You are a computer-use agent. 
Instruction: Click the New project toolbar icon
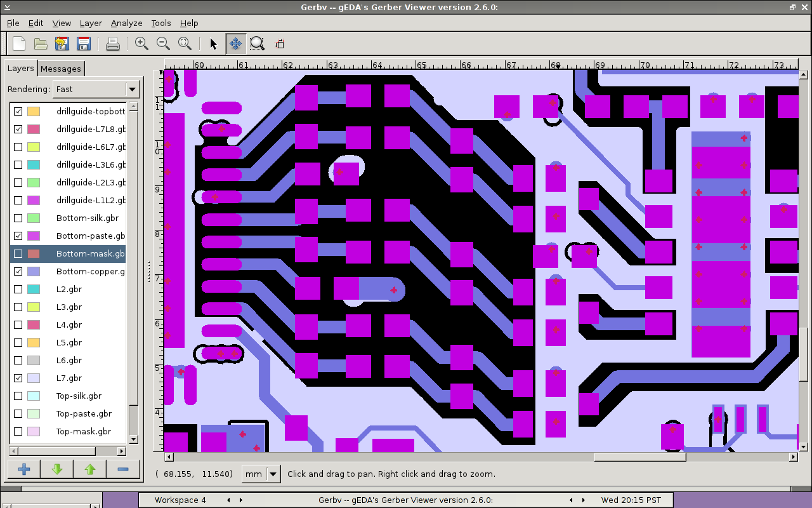(x=19, y=44)
